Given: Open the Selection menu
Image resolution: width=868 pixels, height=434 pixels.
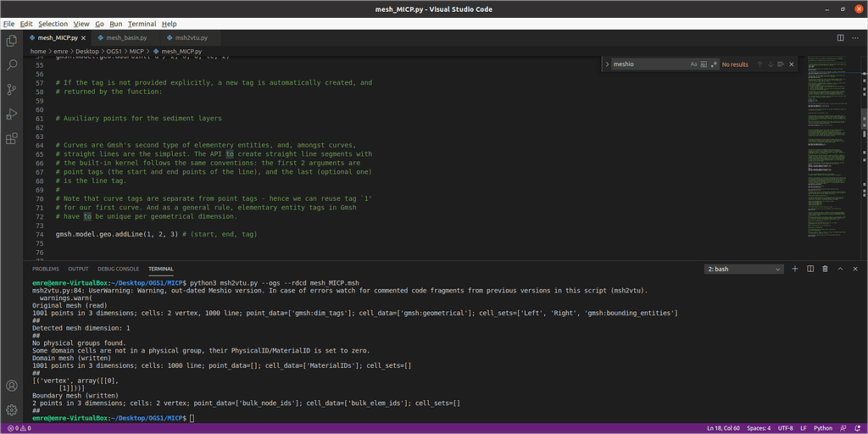Looking at the screenshot, I should pyautogui.click(x=53, y=24).
